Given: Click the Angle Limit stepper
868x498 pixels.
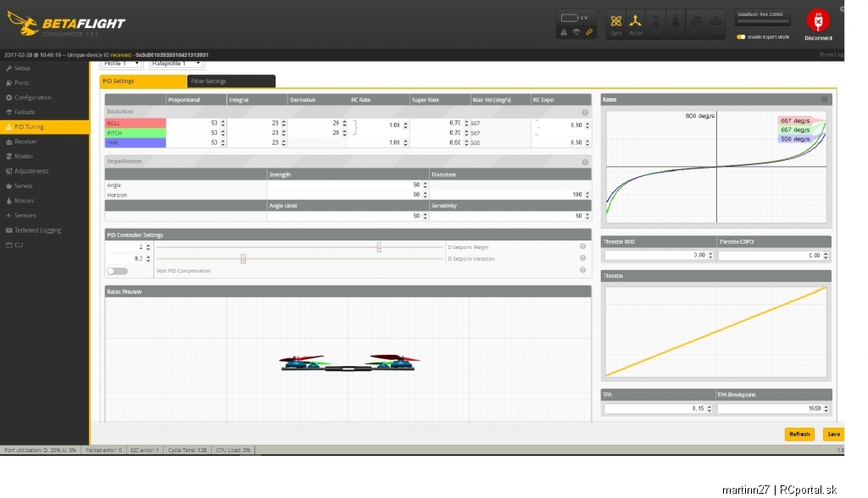Looking at the screenshot, I should pos(426,216).
